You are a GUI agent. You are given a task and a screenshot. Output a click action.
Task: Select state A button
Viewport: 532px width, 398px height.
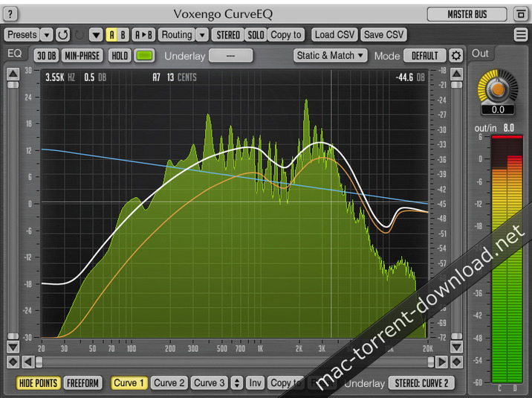click(x=111, y=35)
